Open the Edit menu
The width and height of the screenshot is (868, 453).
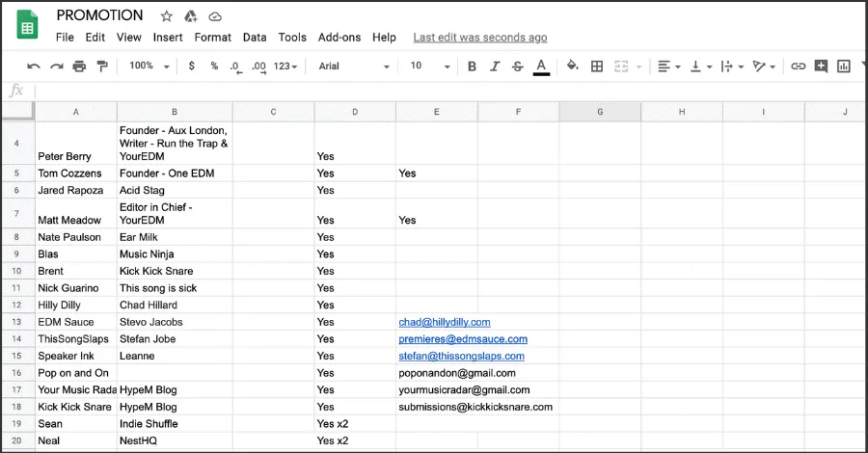click(x=95, y=37)
